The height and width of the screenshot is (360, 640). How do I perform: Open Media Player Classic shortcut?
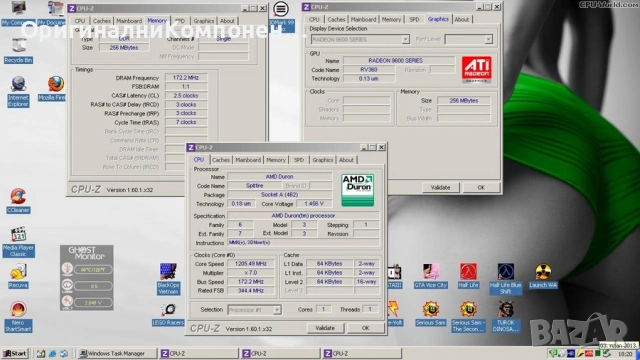18,242
